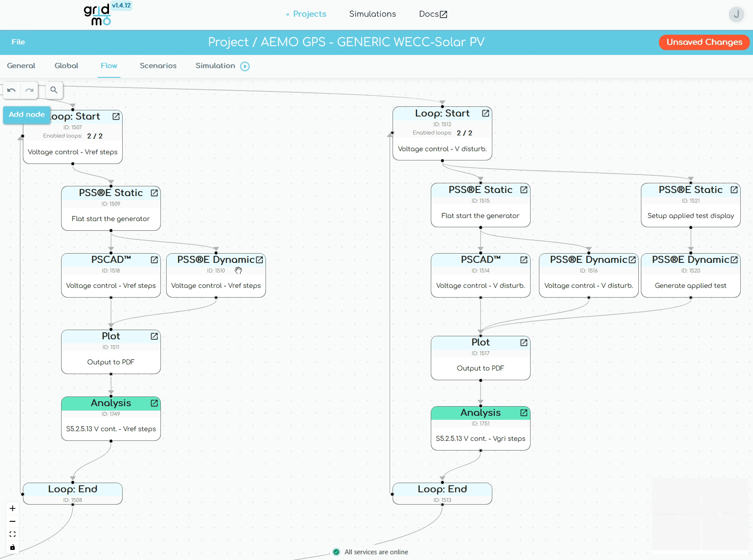Switch to the Global tab
The height and width of the screenshot is (560, 753).
click(66, 65)
